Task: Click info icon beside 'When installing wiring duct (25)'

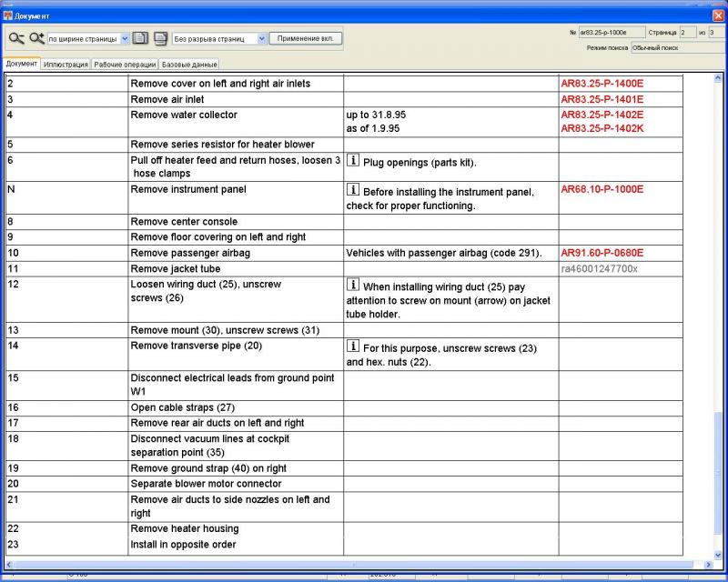Action: click(353, 285)
